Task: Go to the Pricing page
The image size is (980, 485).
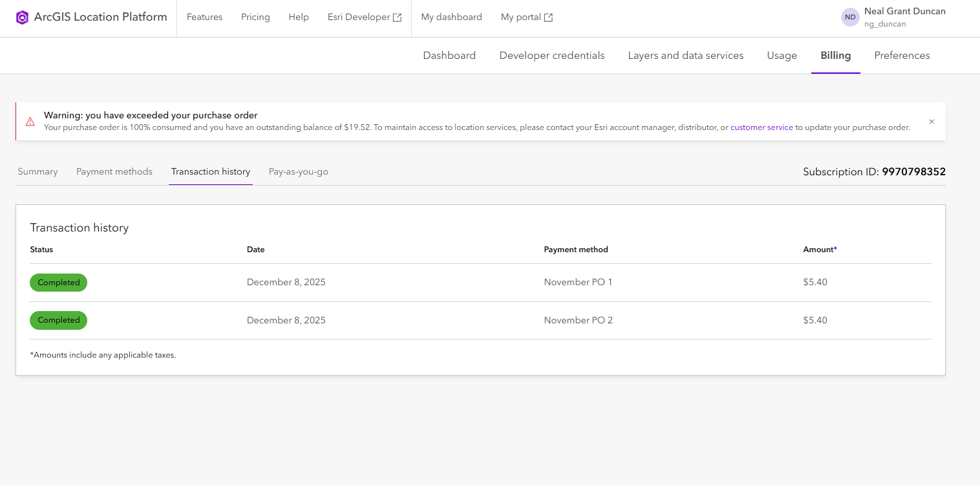Action: (255, 17)
